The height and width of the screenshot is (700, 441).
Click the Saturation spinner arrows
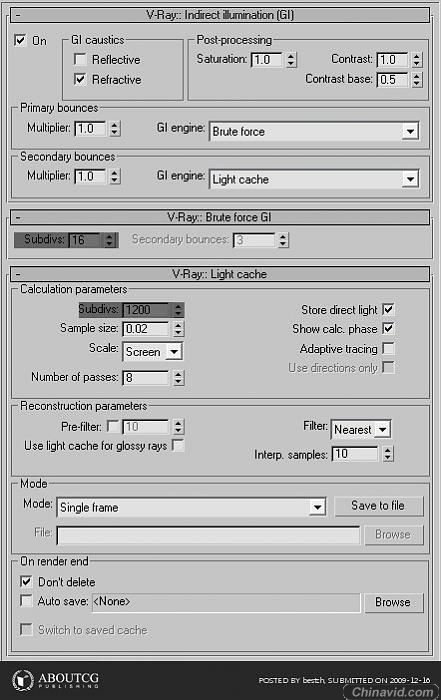tap(291, 60)
